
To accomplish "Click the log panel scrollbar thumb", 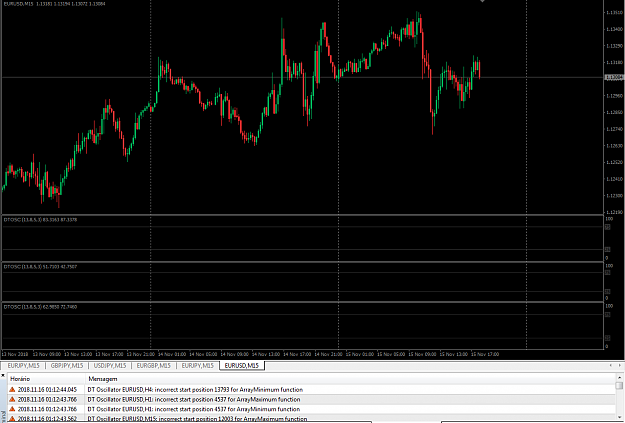I will pyautogui.click(x=619, y=386).
